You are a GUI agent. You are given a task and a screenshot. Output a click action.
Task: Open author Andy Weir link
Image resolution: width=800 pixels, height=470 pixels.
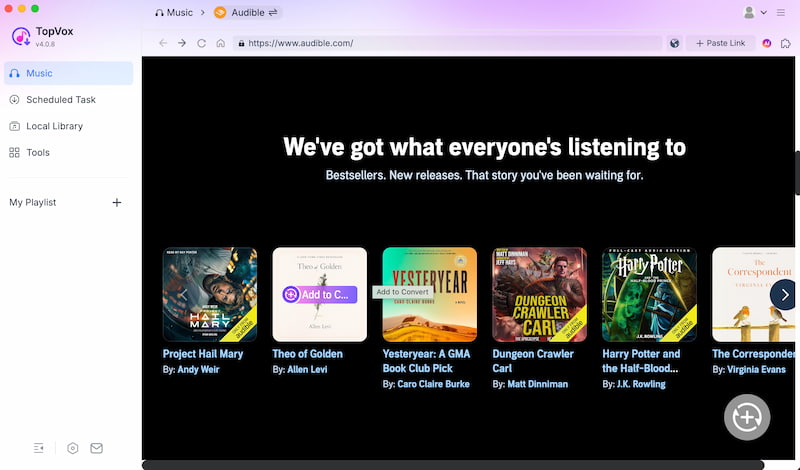[x=198, y=369]
